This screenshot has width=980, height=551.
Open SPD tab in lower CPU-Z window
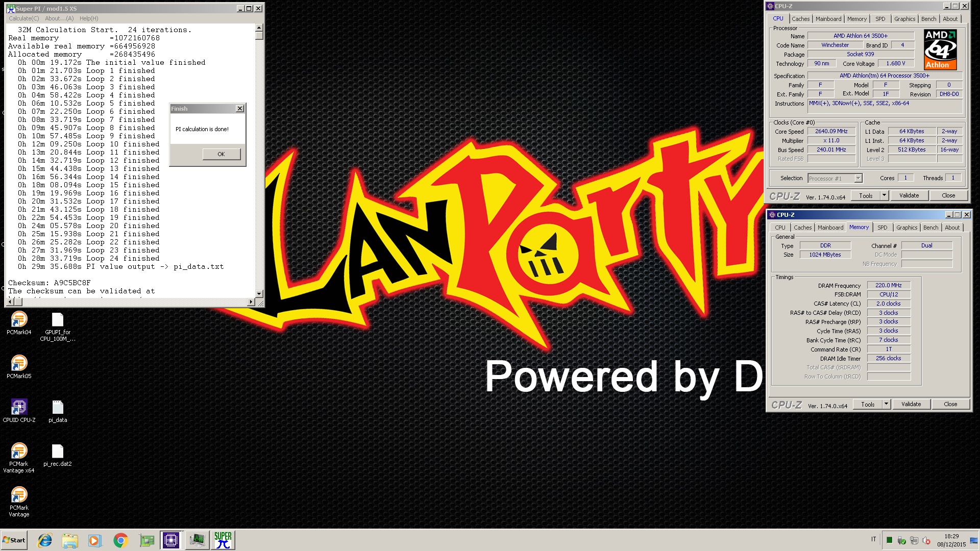[883, 228]
